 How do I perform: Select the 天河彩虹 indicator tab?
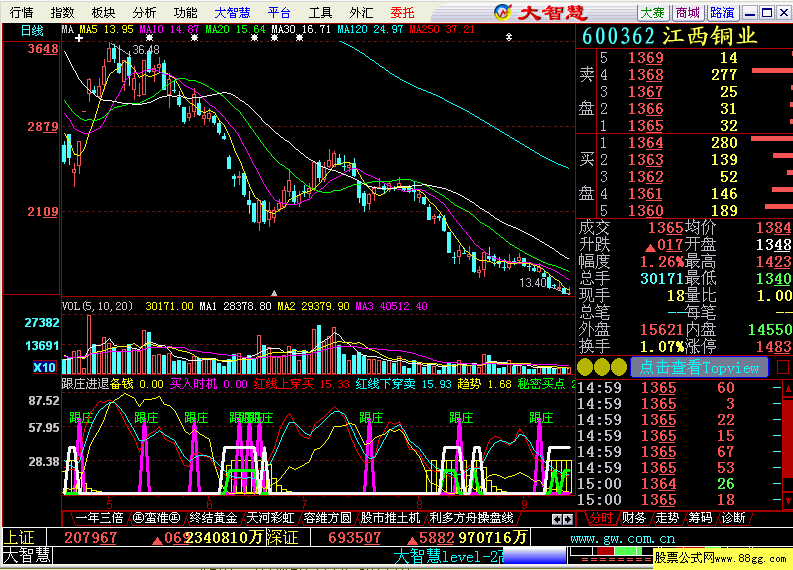pyautogui.click(x=270, y=518)
